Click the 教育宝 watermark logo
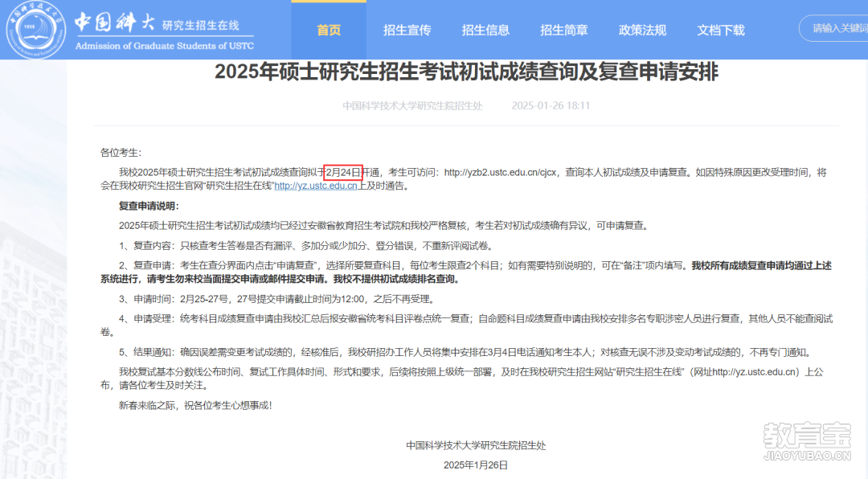 click(x=807, y=441)
